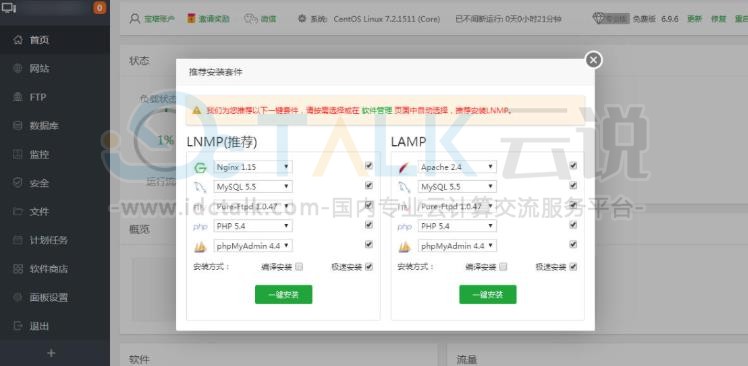Toggle LAMP 极速安装 checkbox
The width and height of the screenshot is (748, 366).
pos(573,267)
